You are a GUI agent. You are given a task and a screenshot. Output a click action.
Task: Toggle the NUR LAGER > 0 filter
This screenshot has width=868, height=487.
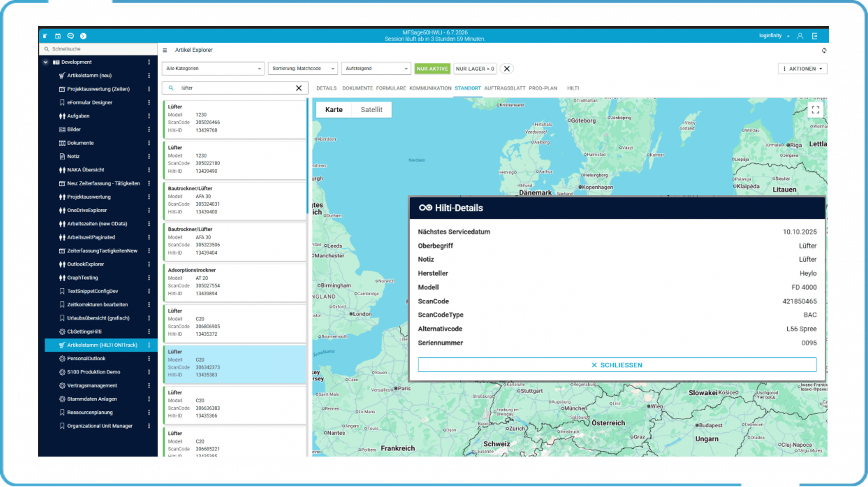click(475, 69)
